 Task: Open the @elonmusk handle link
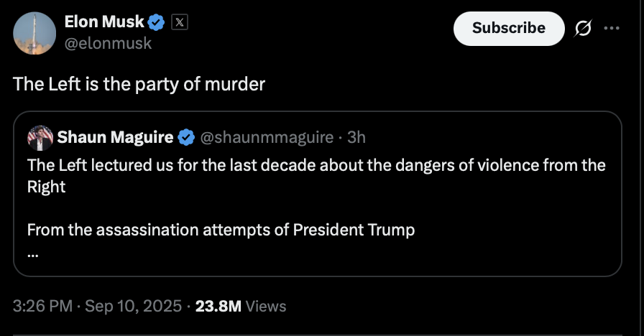pyautogui.click(x=108, y=43)
